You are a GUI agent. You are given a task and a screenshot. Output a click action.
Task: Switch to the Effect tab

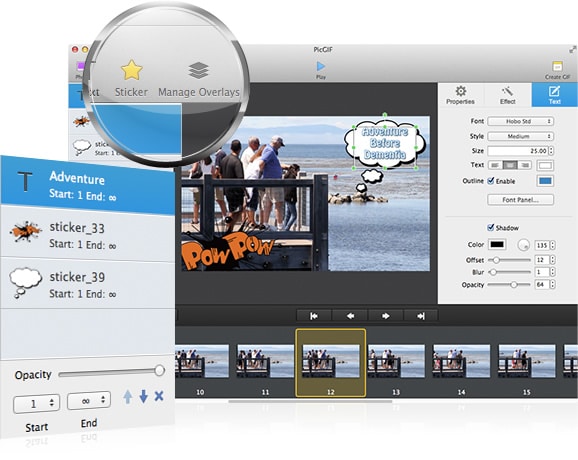pos(508,95)
